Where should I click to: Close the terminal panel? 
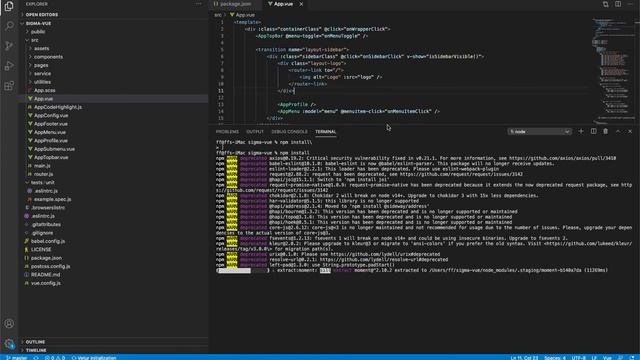click(630, 131)
